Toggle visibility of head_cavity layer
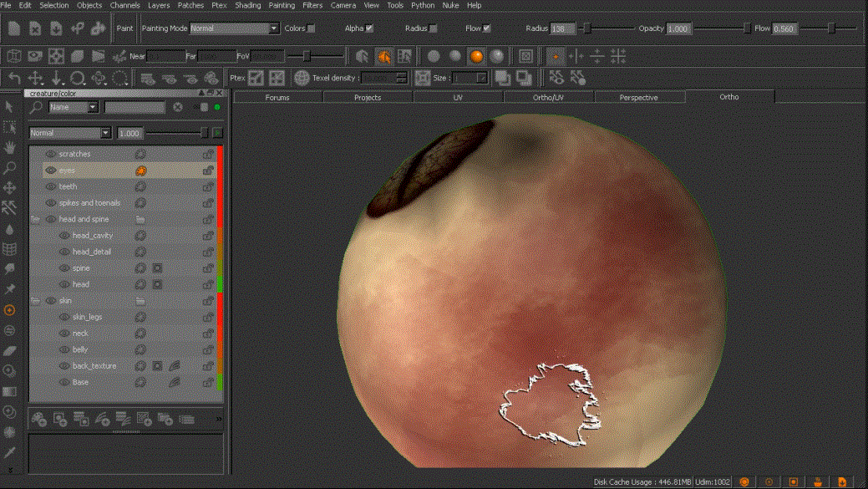The image size is (868, 489). 64,236
